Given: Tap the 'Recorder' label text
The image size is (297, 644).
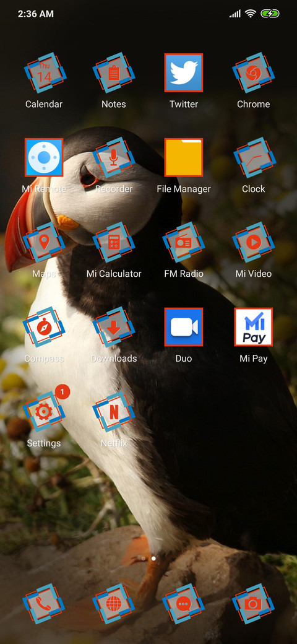Looking at the screenshot, I should click(114, 189).
